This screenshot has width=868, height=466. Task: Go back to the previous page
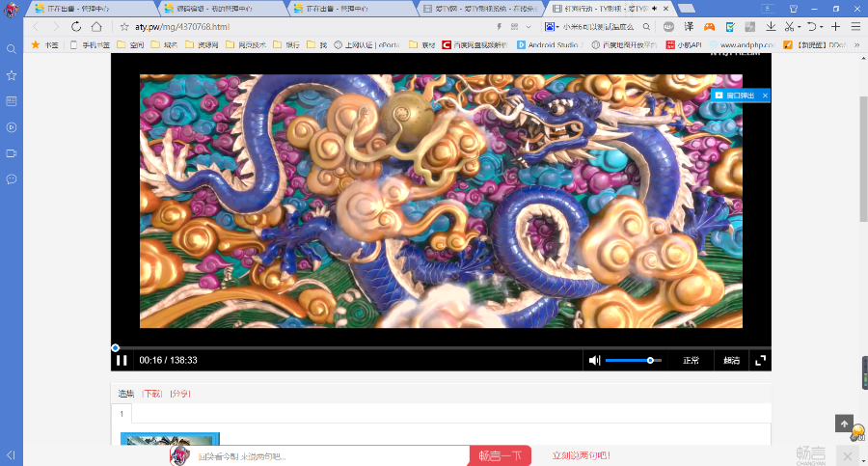36,27
